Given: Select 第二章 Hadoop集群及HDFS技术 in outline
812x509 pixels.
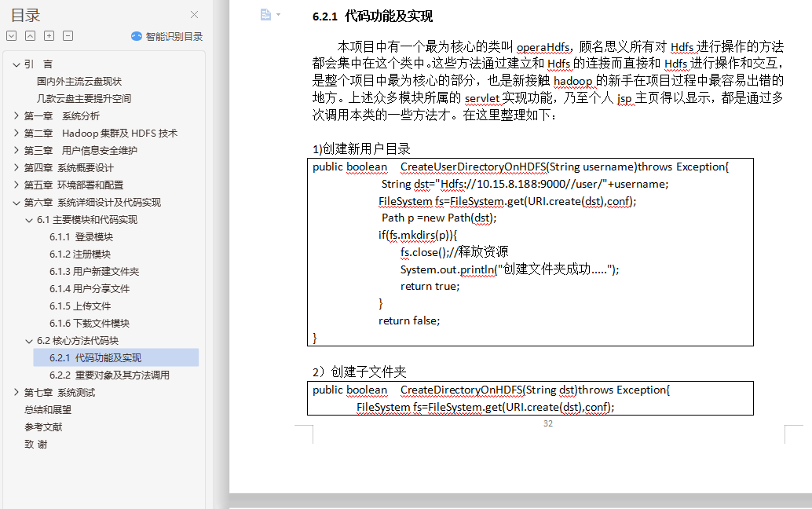Looking at the screenshot, I should coord(101,133).
